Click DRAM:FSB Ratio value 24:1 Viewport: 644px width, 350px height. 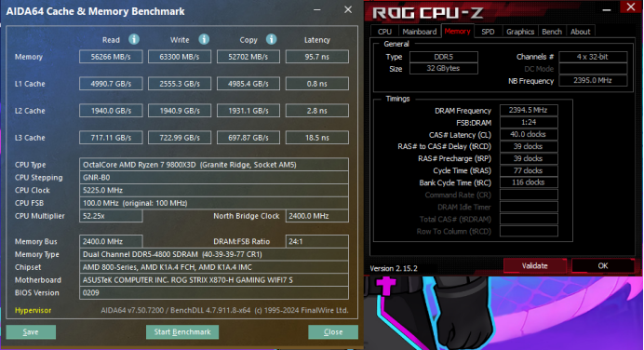click(x=317, y=241)
